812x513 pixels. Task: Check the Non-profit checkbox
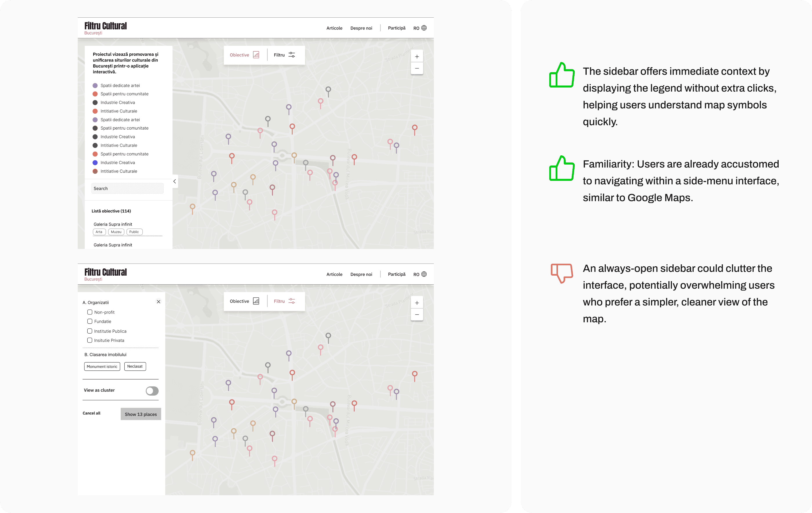[90, 312]
